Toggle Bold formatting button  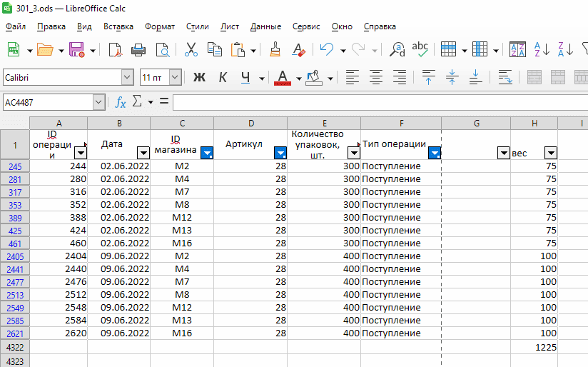click(199, 77)
